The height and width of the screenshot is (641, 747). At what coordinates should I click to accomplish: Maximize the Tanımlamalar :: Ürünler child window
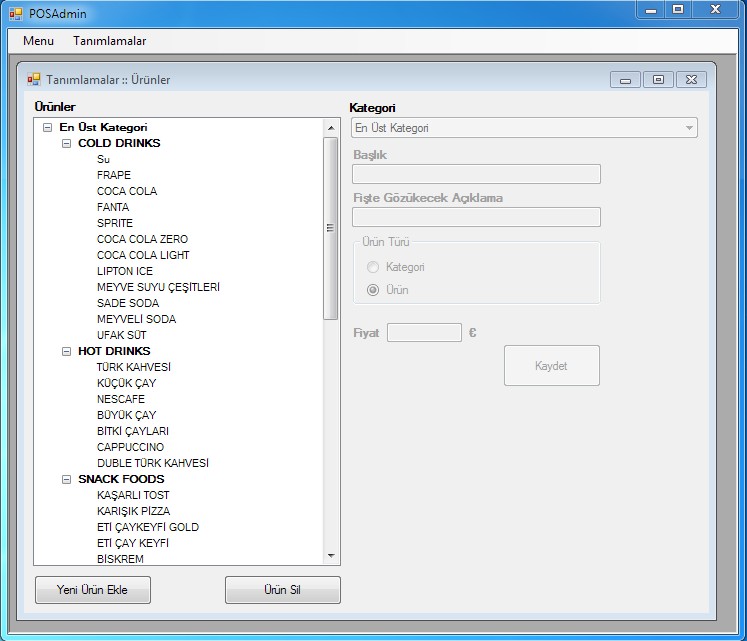pos(657,80)
